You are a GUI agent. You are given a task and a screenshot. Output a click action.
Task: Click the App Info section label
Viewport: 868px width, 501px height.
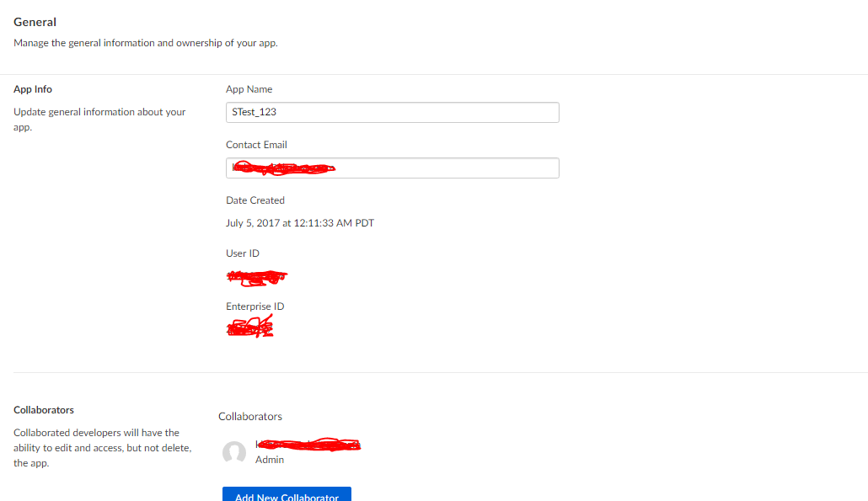click(32, 88)
